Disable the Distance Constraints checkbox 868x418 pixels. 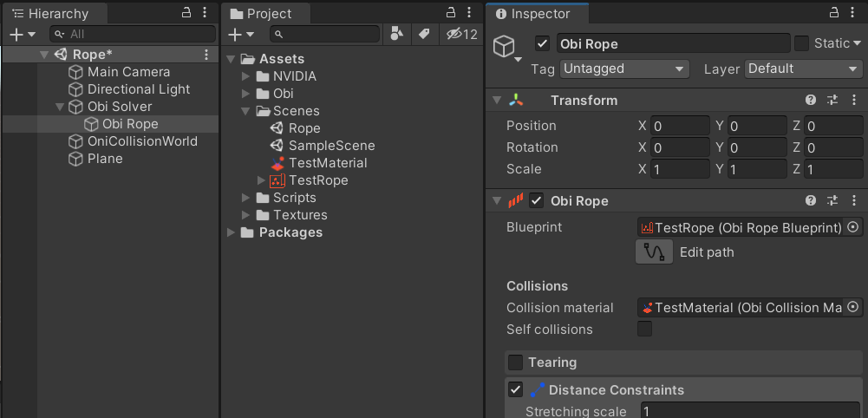[x=515, y=390]
